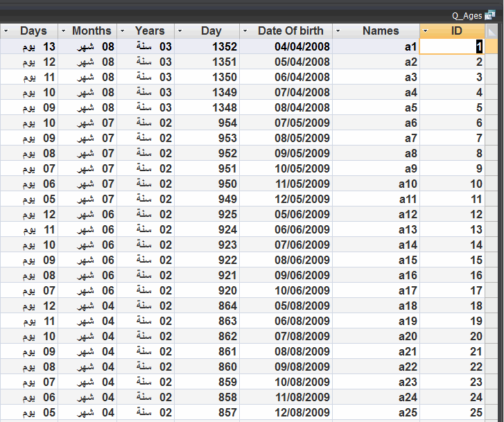Open the Names column filter dropdown
This screenshot has height=422, width=504.
pos(338,31)
